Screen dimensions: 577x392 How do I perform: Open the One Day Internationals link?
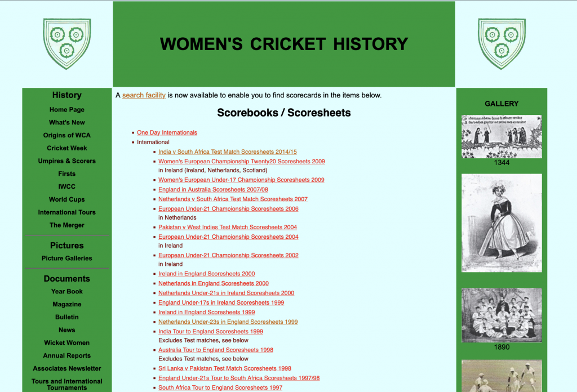point(167,133)
